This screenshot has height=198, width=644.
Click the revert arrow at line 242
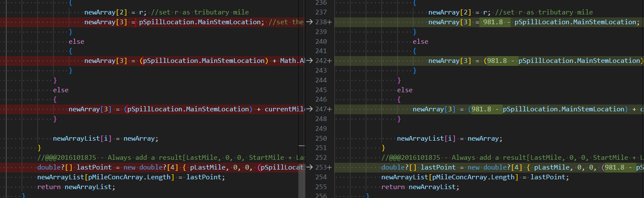[309, 61]
